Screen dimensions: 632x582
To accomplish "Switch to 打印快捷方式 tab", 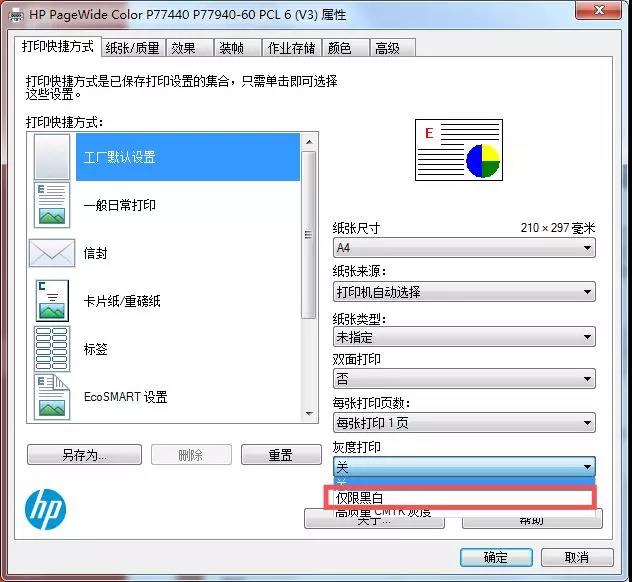I will pyautogui.click(x=58, y=46).
